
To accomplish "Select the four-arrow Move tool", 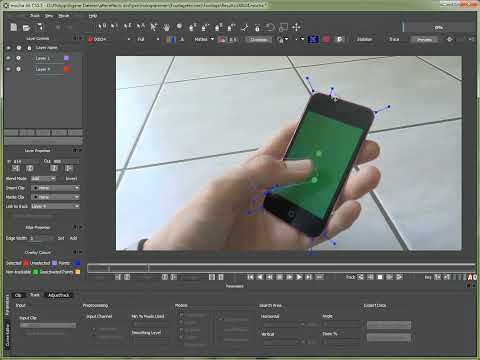I will 296,27.
